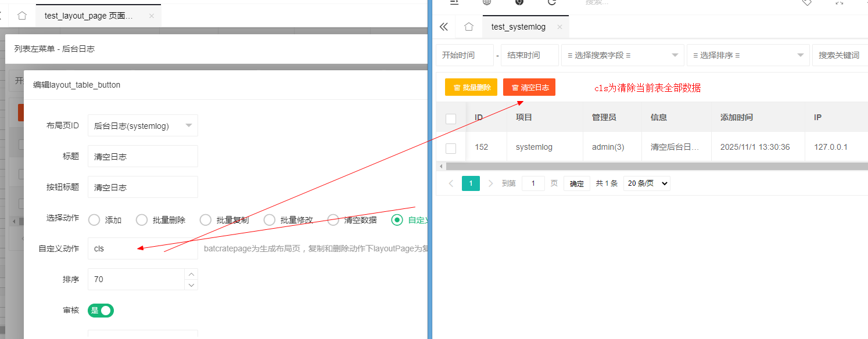Toggle the 审核 switch off
Image resolution: width=868 pixels, height=339 pixels.
[101, 311]
